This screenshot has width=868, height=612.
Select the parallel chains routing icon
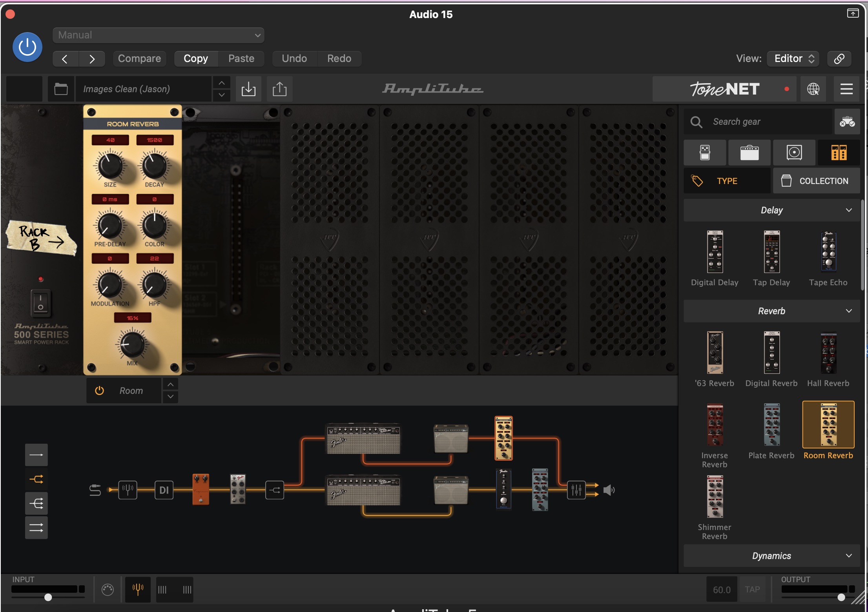[36, 528]
